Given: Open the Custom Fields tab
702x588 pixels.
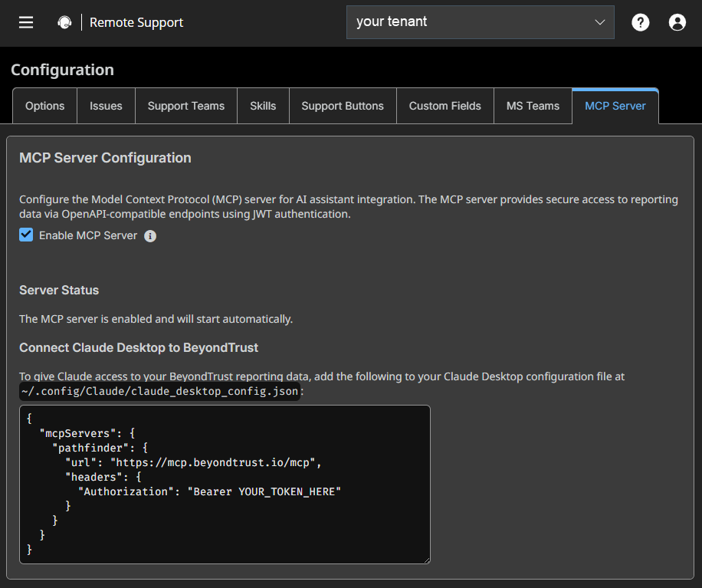Looking at the screenshot, I should 445,106.
